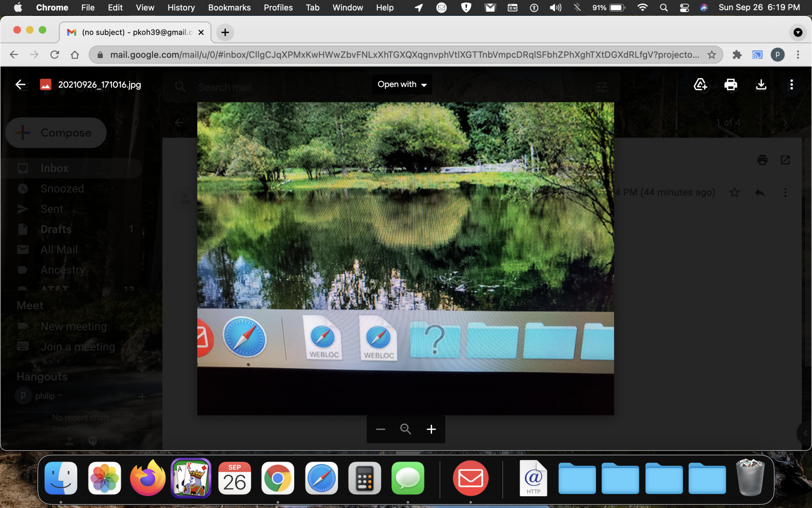The width and height of the screenshot is (812, 508).
Task: Download the 20210926_171016.jpg image
Action: (761, 85)
